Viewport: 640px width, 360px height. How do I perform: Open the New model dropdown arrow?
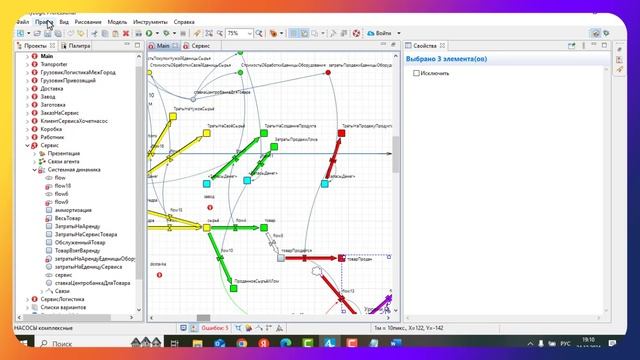pyautogui.click(x=28, y=33)
